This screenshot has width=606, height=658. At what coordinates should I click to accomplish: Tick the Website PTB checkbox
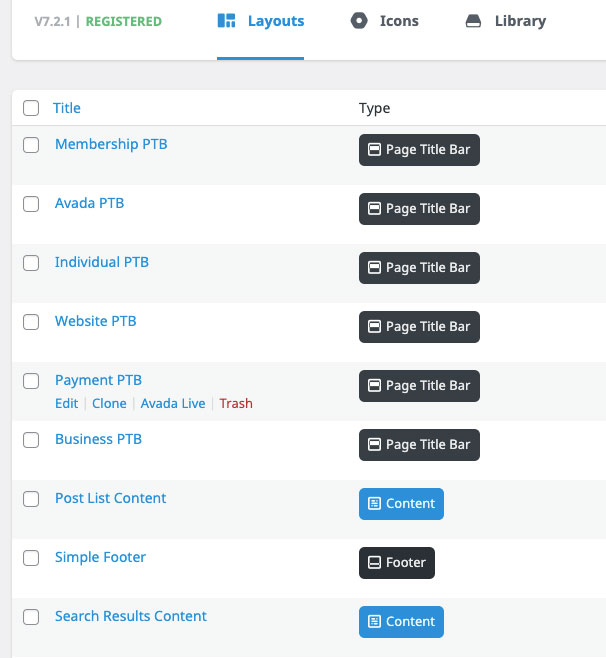pos(31,322)
